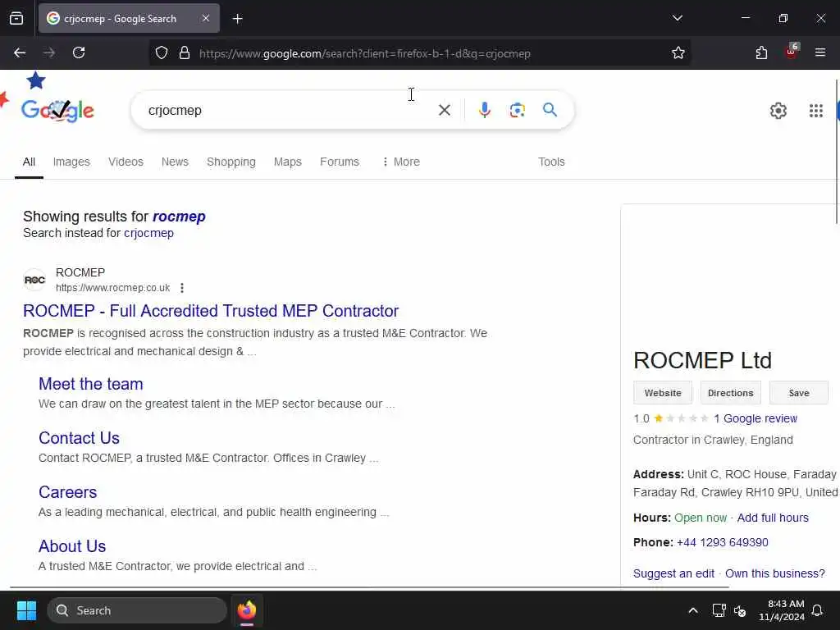
Task: Show hidden system tray icons
Action: click(x=692, y=610)
